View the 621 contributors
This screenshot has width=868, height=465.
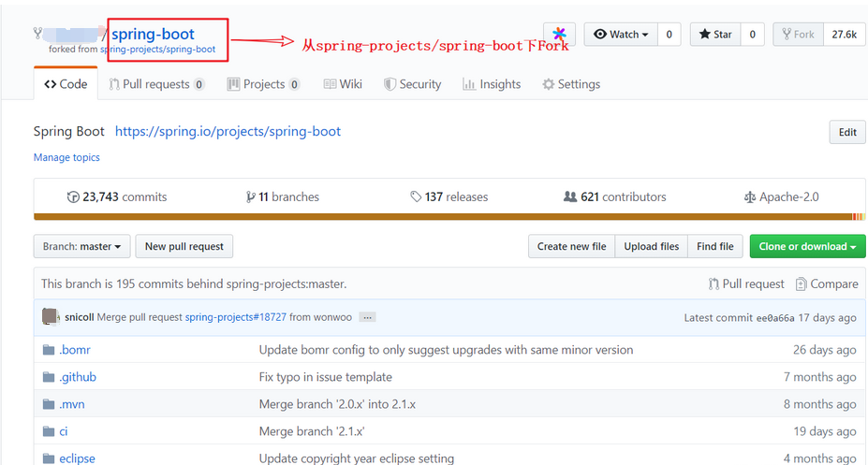pyautogui.click(x=614, y=196)
